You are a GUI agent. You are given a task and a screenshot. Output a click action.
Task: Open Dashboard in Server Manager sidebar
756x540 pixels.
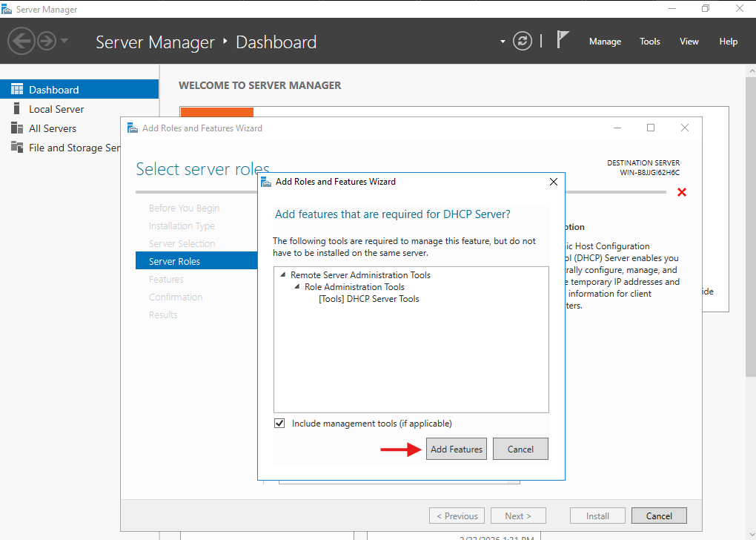click(x=79, y=89)
